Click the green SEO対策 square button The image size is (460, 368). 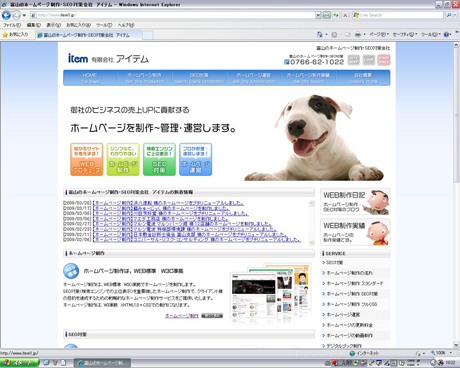click(x=159, y=159)
